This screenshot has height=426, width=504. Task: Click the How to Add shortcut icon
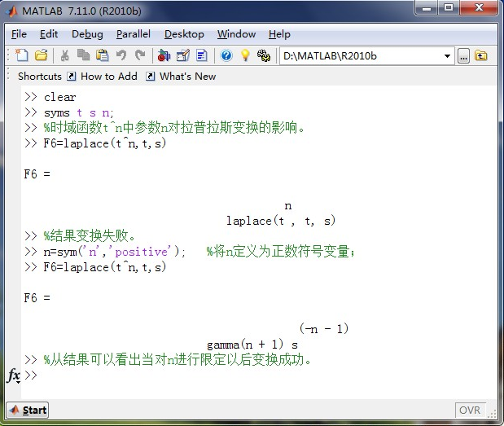[71, 77]
